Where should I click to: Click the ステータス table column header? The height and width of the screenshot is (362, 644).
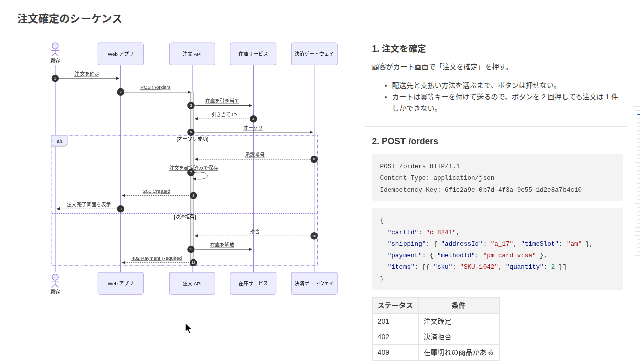[x=395, y=306]
